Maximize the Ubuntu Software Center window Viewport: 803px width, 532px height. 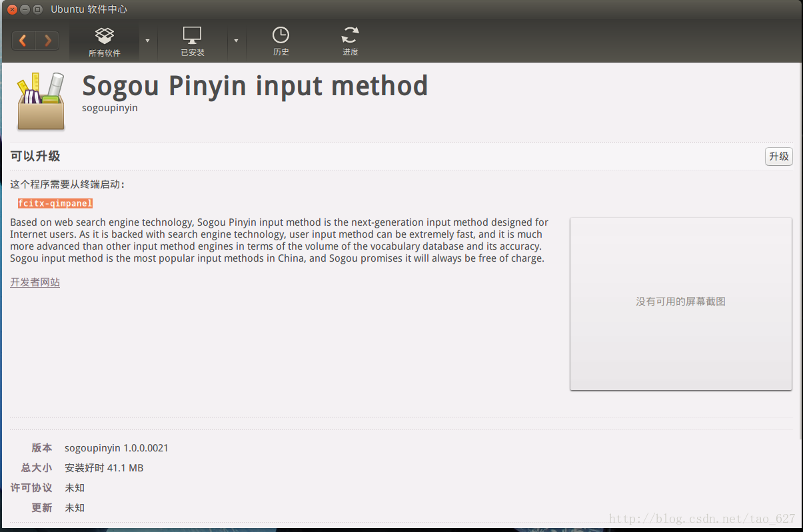(37, 9)
